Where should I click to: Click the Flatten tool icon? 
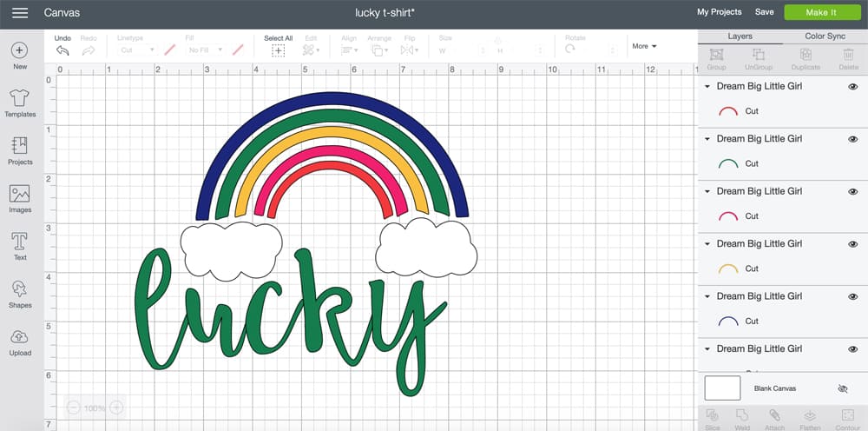pyautogui.click(x=810, y=415)
